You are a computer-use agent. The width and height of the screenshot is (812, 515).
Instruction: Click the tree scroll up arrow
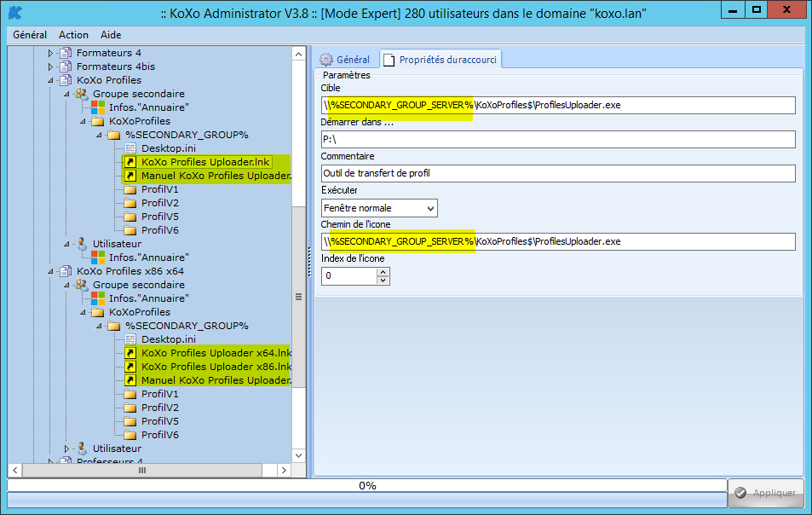(299, 54)
